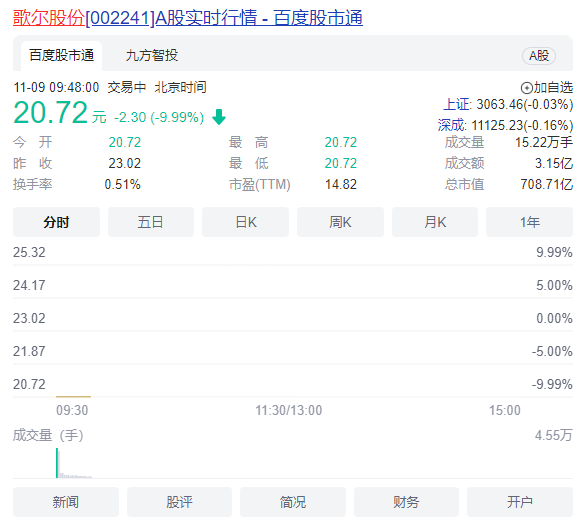The height and width of the screenshot is (518, 578).
Task: Select the 五日 chart tab
Action: [151, 222]
